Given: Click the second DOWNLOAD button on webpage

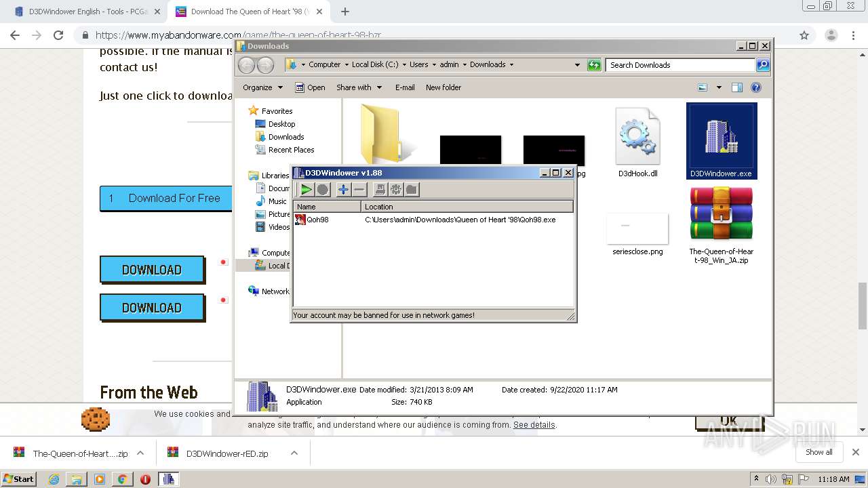Looking at the screenshot, I should (152, 308).
